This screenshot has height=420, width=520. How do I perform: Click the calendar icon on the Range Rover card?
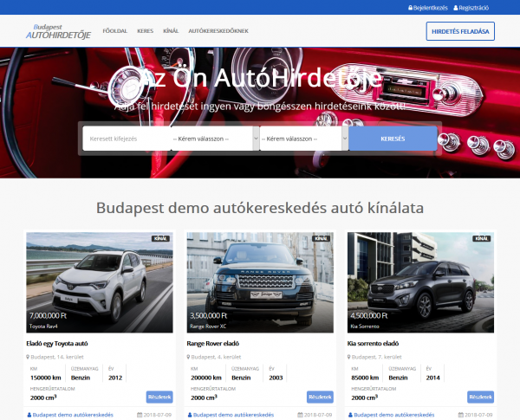coord(300,415)
